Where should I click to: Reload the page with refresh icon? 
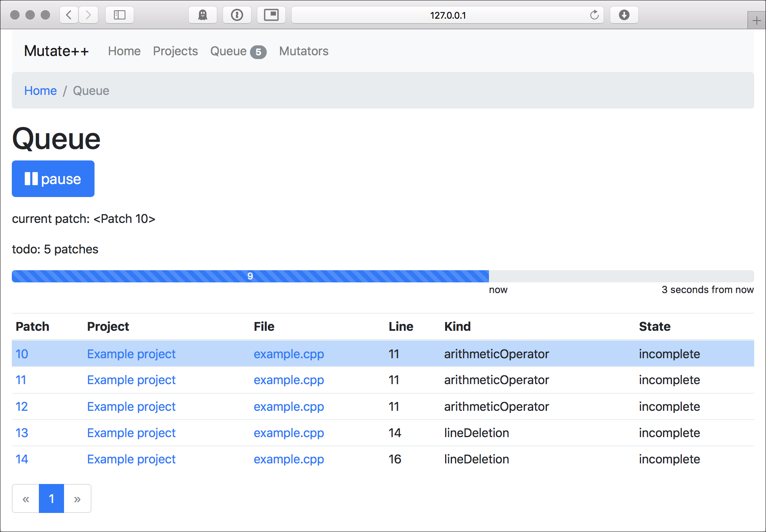[x=594, y=15]
